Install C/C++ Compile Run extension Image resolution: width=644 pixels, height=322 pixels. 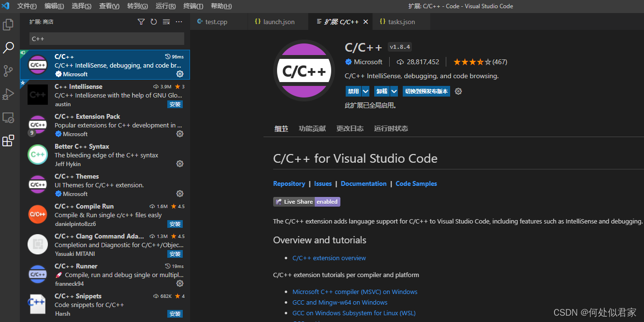pyautogui.click(x=175, y=224)
